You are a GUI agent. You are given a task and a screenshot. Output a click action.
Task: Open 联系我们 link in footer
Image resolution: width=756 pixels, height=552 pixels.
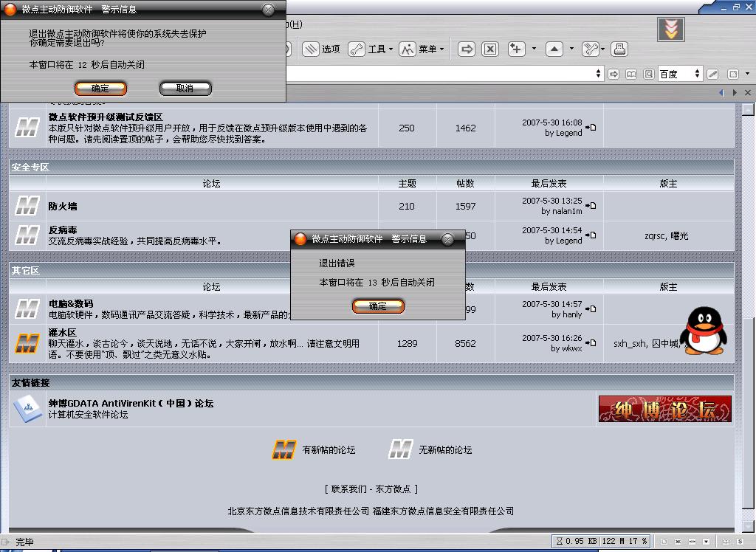(348, 489)
